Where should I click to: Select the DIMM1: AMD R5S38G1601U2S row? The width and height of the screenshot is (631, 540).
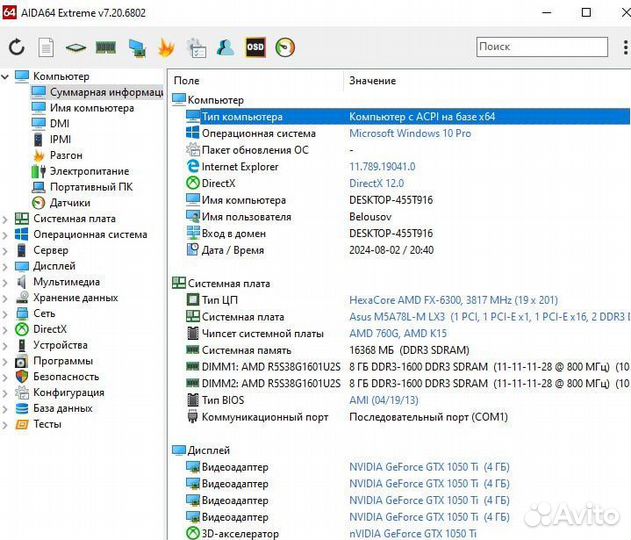tap(408, 367)
